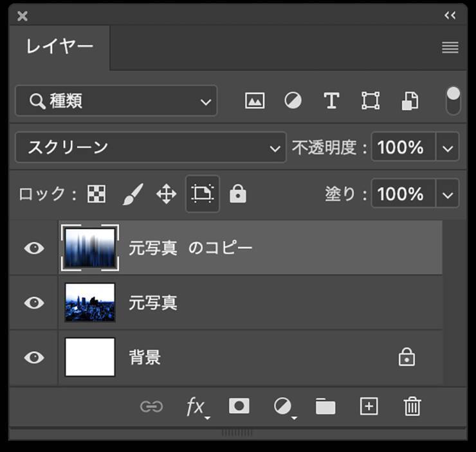Screen dimensions: 476x452
Task: Click the delete layer trash icon
Action: (x=412, y=406)
